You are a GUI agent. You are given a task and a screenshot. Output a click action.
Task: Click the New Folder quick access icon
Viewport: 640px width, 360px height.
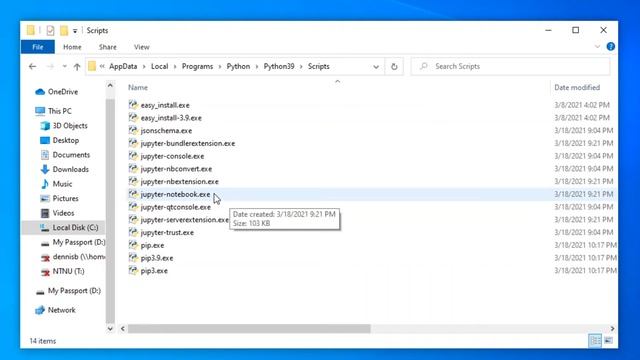click(x=64, y=31)
